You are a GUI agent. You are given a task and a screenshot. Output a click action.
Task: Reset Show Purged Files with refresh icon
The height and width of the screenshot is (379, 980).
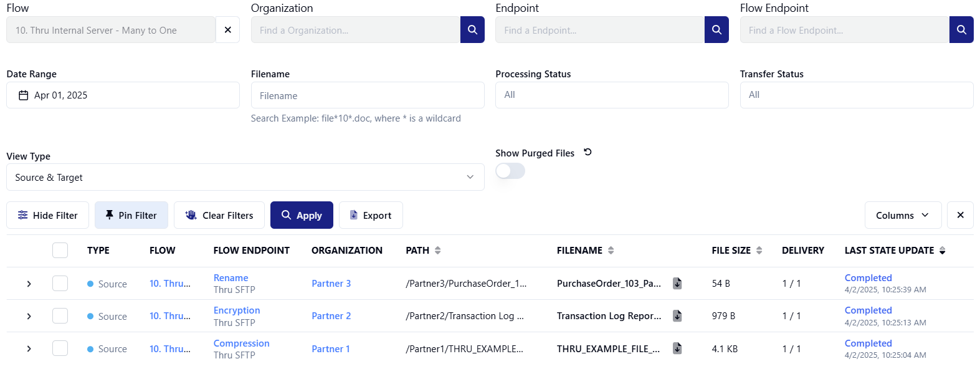coord(588,152)
